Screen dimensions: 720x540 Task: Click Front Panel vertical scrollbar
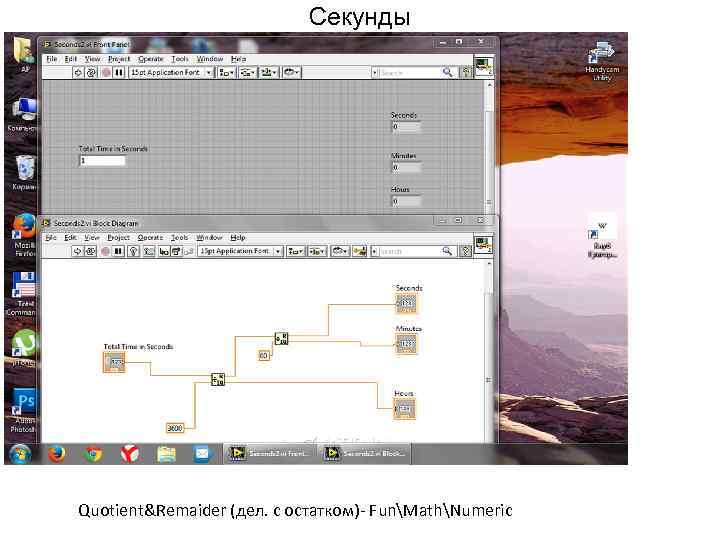pos(489,145)
